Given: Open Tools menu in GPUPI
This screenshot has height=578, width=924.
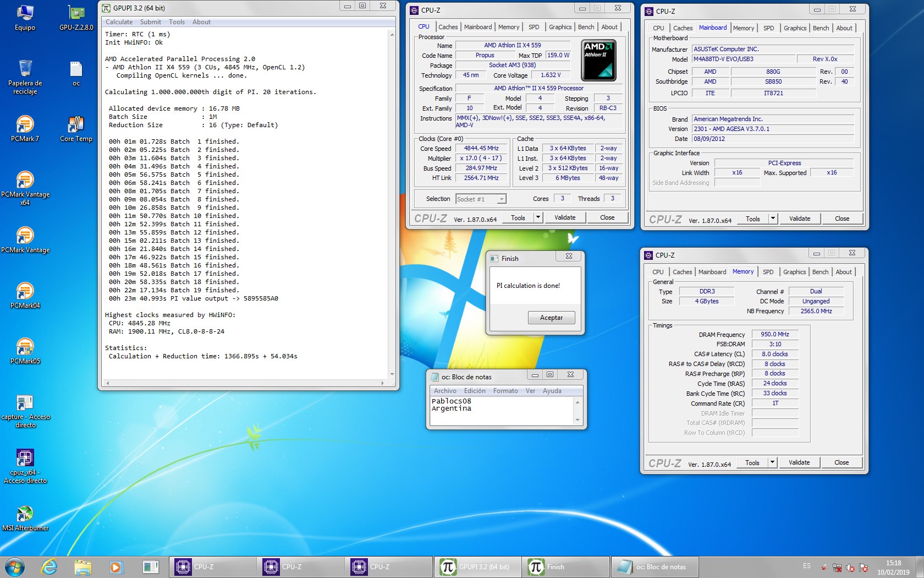Looking at the screenshot, I should point(177,22).
